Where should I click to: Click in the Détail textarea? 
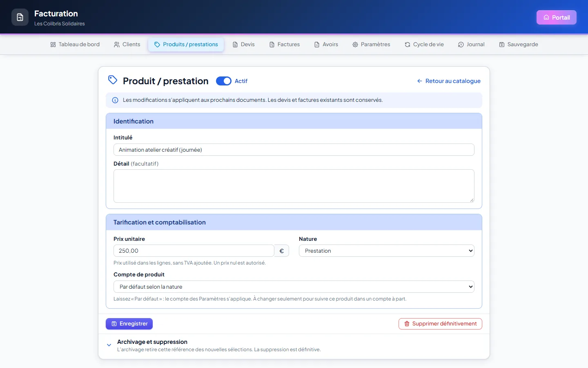(294, 186)
